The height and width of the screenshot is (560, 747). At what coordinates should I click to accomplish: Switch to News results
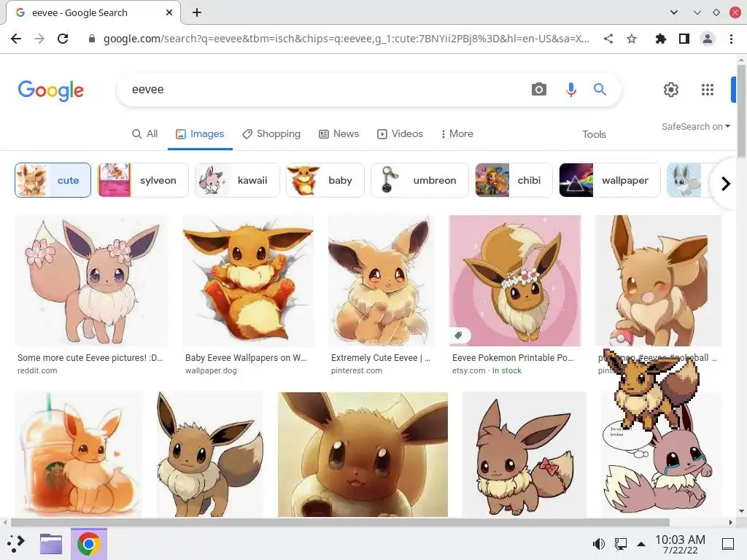[338, 134]
